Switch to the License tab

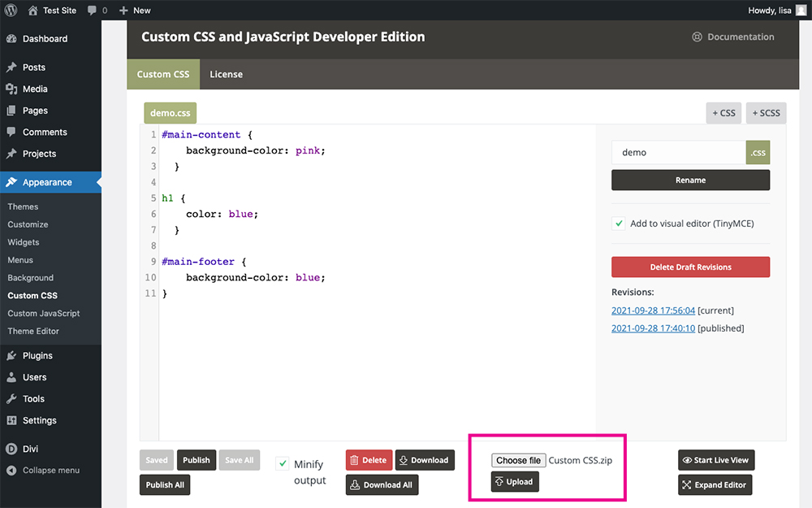(227, 74)
